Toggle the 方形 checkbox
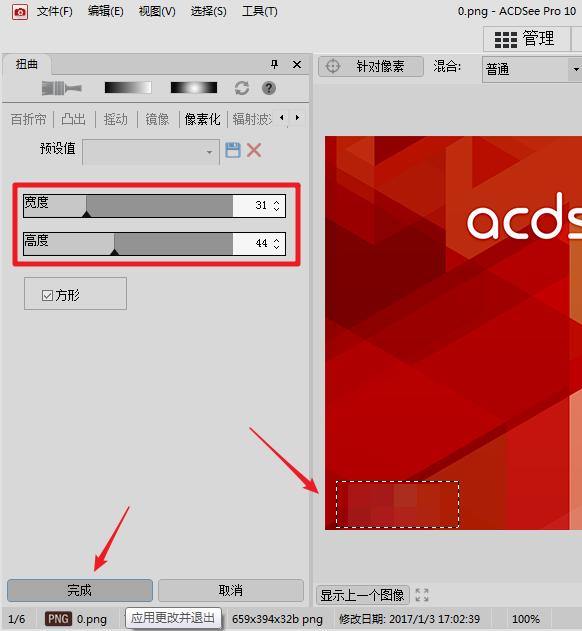 pyautogui.click(x=47, y=296)
